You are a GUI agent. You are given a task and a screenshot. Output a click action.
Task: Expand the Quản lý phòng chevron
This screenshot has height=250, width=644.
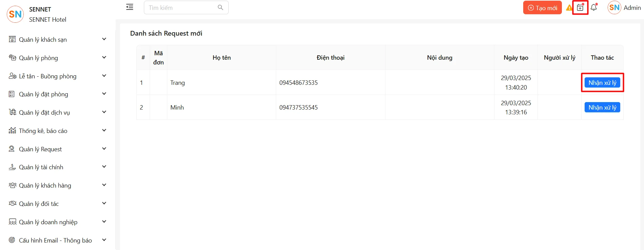click(104, 58)
